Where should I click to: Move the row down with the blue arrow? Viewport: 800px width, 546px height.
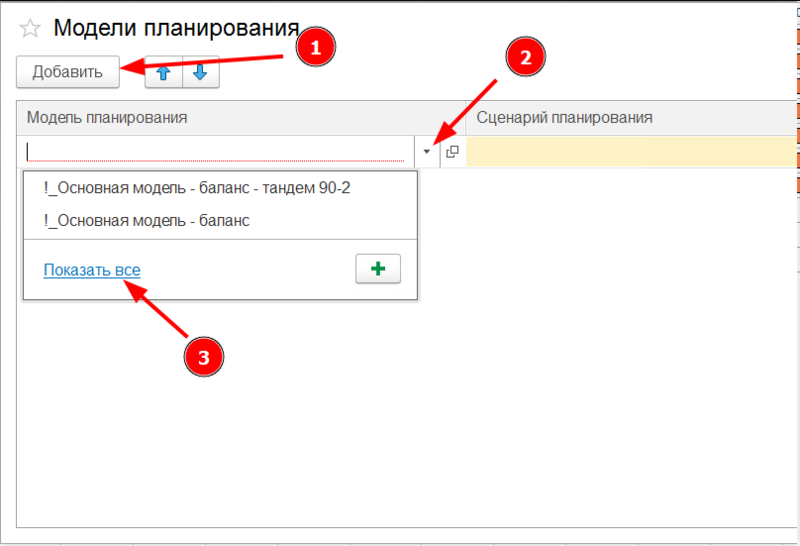(x=201, y=72)
